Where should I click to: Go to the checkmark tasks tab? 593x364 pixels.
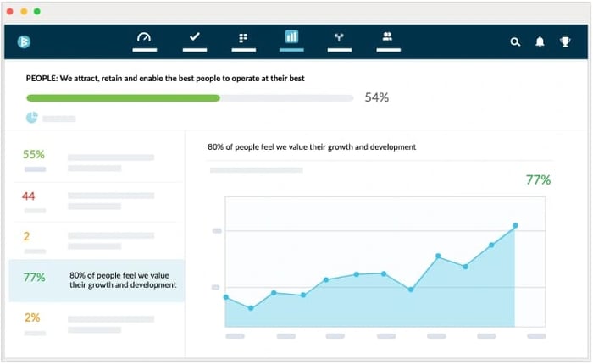194,37
